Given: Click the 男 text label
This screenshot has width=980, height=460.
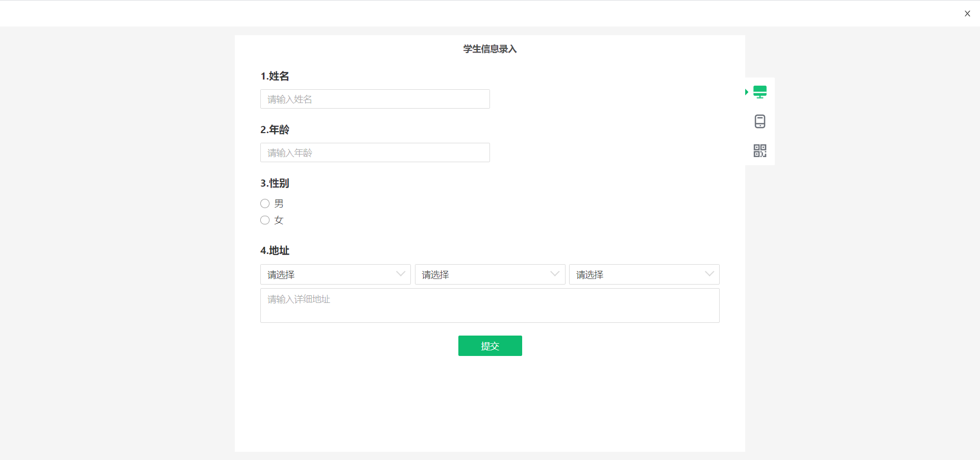Looking at the screenshot, I should click(279, 203).
